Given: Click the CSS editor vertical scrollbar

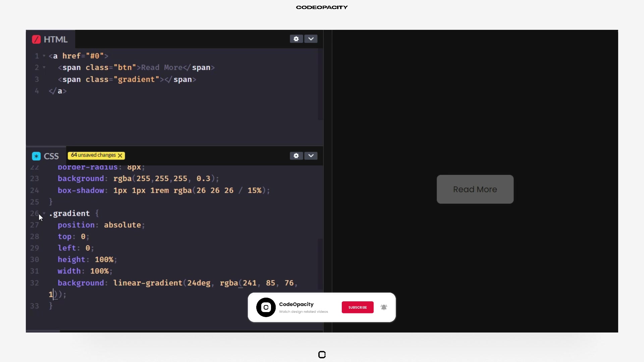Looking at the screenshot, I should 320,264.
